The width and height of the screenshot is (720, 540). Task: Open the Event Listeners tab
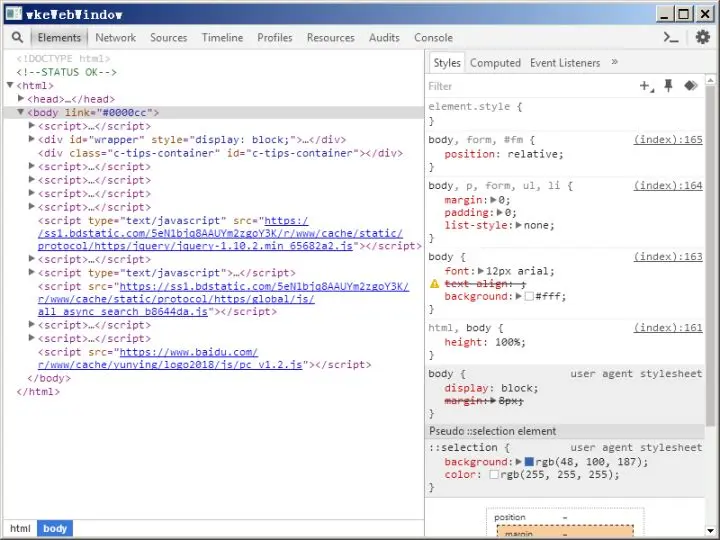point(565,63)
